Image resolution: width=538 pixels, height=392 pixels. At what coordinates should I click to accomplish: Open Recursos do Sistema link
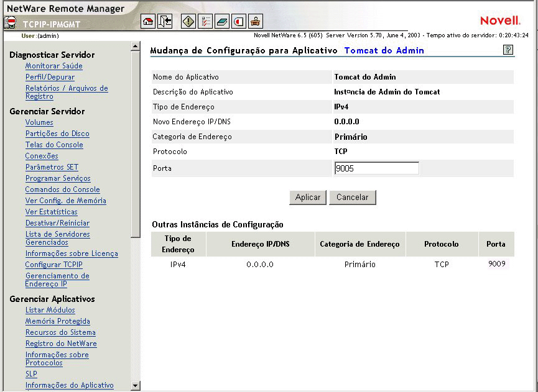pyautogui.click(x=60, y=332)
